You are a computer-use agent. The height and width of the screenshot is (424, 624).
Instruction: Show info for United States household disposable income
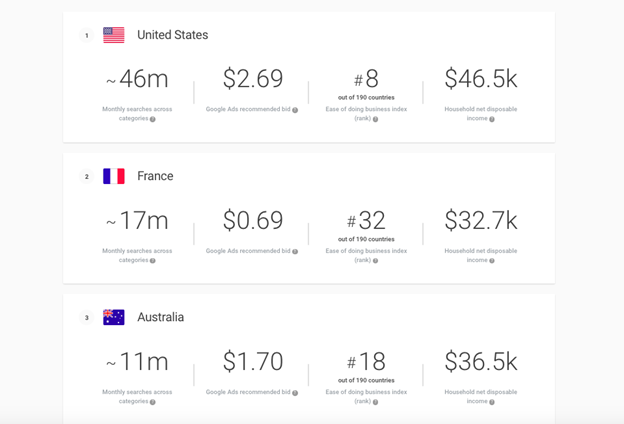(492, 119)
